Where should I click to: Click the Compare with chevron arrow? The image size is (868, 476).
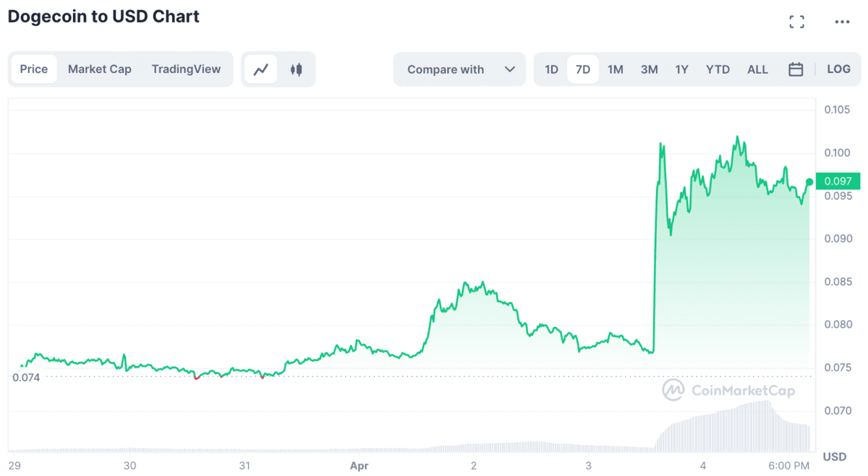point(510,69)
